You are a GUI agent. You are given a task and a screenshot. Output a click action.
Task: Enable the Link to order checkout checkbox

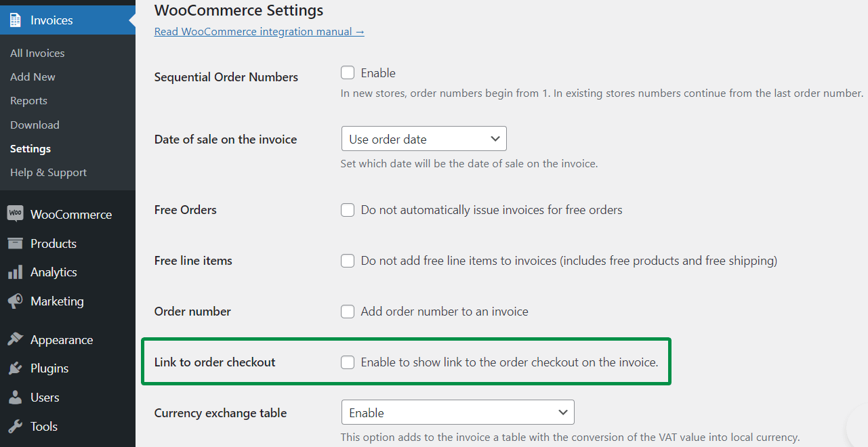[x=348, y=362]
